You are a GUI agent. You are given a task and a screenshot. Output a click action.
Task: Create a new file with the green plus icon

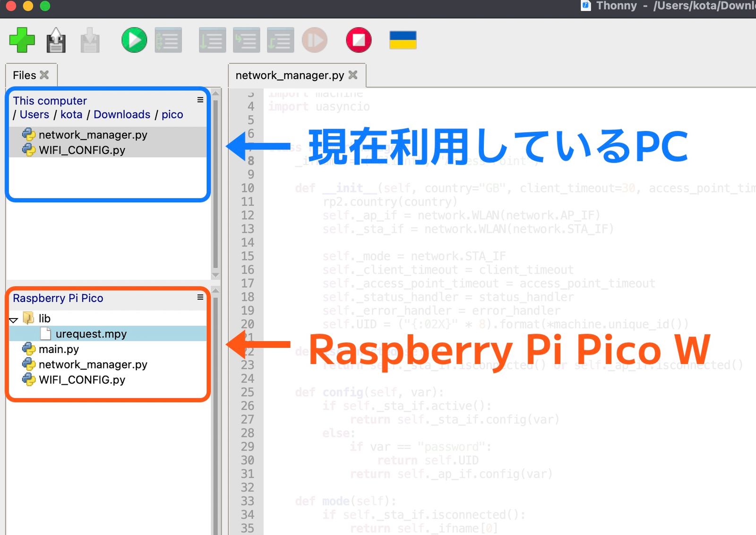(22, 40)
